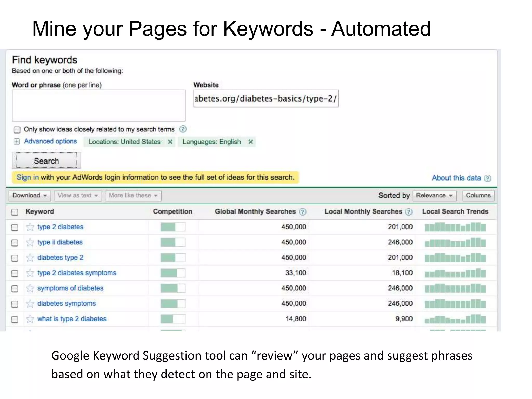This screenshot has width=532, height=399.
Task: Star the 'type 2 diabetes symptoms' keyword
Action: point(30,273)
